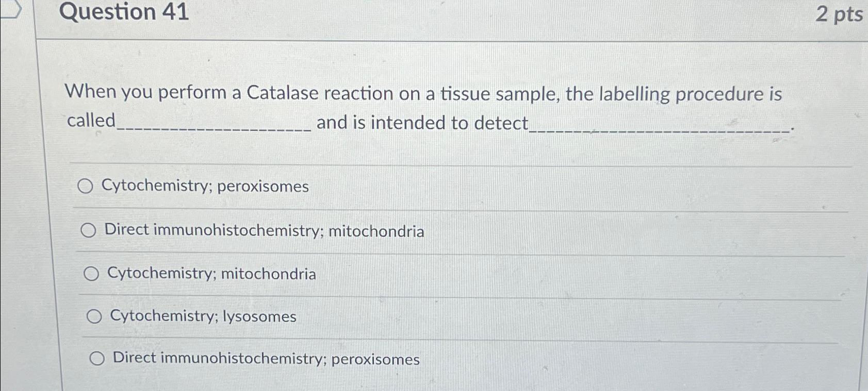Viewport: 868px width, 391px height.
Task: Click 'Direct immunohistochemistry; peroxisomes' option text
Action: click(x=266, y=359)
